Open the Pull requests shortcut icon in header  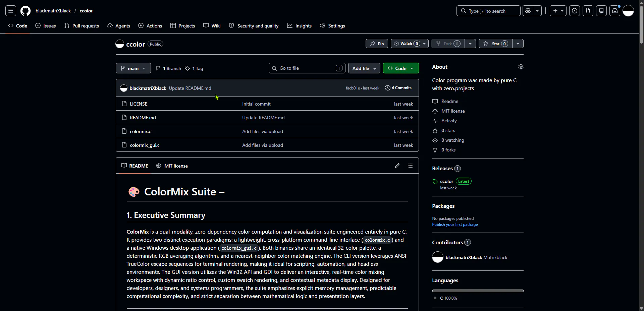pyautogui.click(x=588, y=11)
